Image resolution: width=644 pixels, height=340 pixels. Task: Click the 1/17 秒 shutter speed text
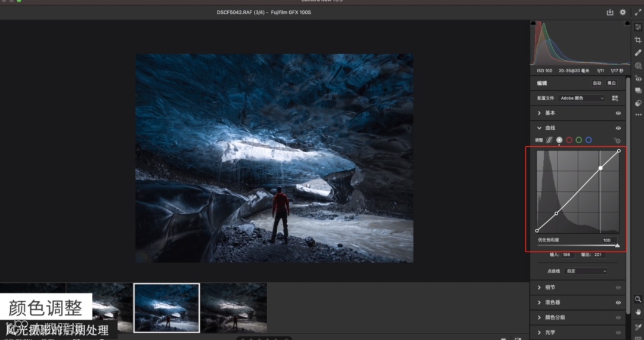coord(617,70)
